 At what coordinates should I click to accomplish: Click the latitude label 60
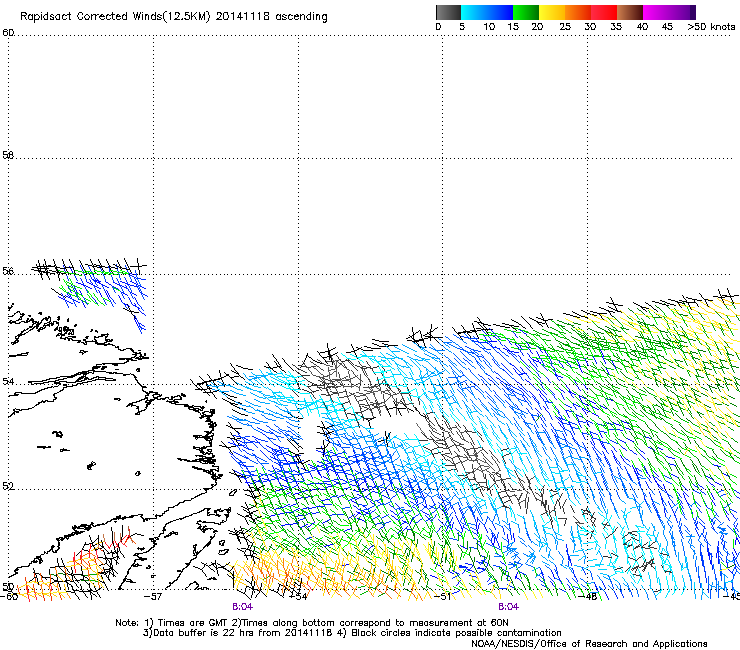tap(8, 33)
